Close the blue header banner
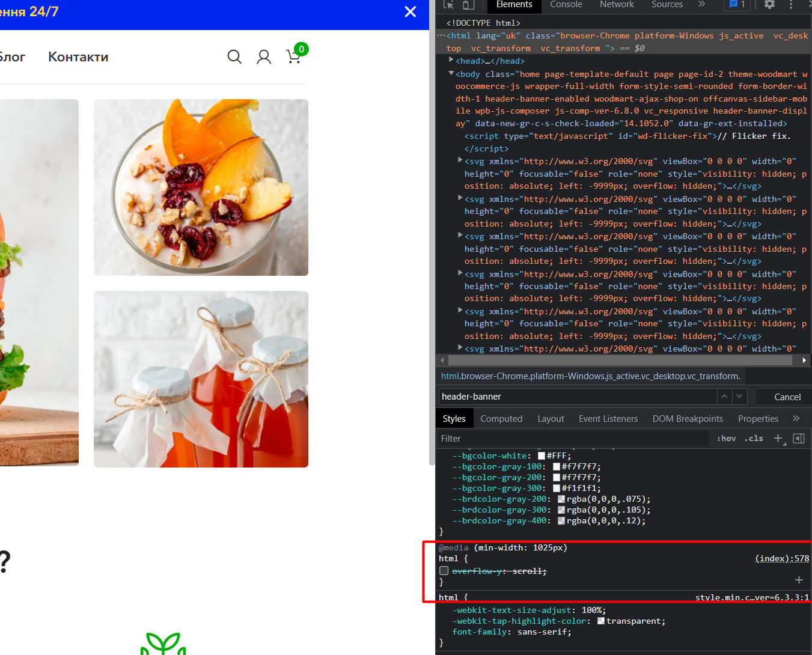Viewport: 812px width, 655px height. 411,11
